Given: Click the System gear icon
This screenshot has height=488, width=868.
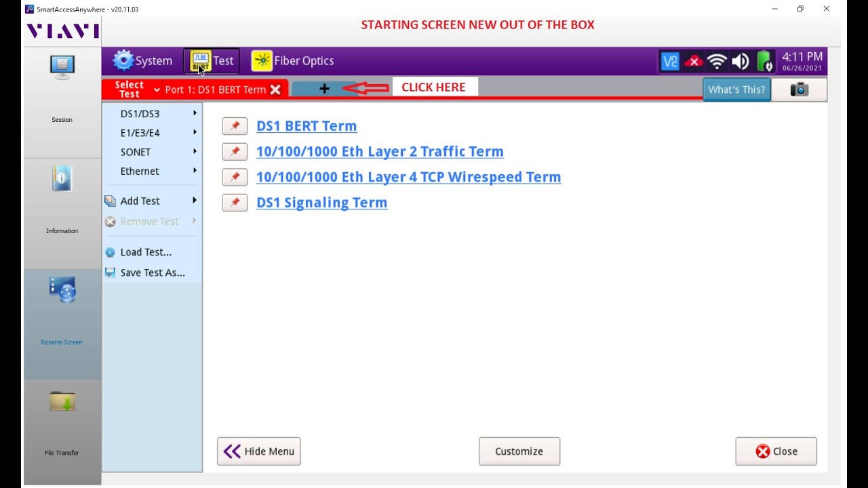Looking at the screenshot, I should point(123,60).
